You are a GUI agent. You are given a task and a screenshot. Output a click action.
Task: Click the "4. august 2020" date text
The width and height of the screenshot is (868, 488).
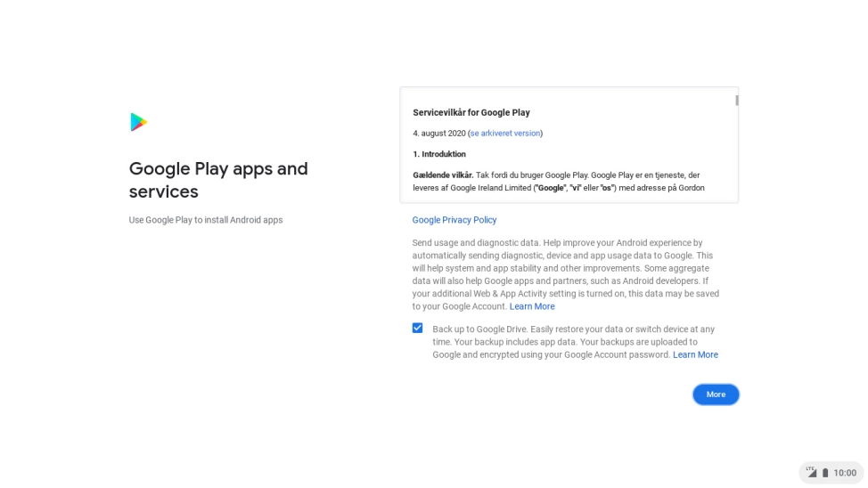[438, 134]
